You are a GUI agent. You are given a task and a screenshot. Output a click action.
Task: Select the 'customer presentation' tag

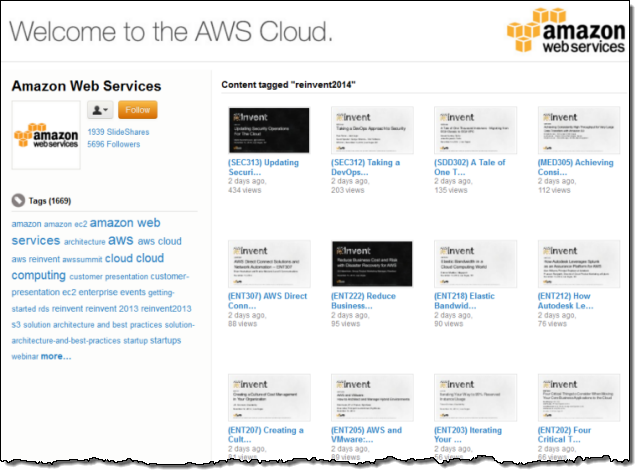(x=109, y=277)
